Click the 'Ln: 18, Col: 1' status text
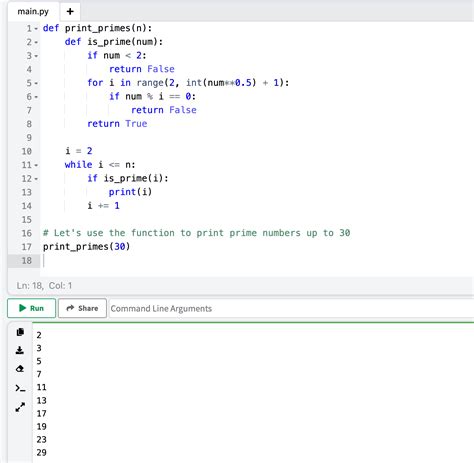Image resolution: width=474 pixels, height=463 pixels. coord(44,286)
